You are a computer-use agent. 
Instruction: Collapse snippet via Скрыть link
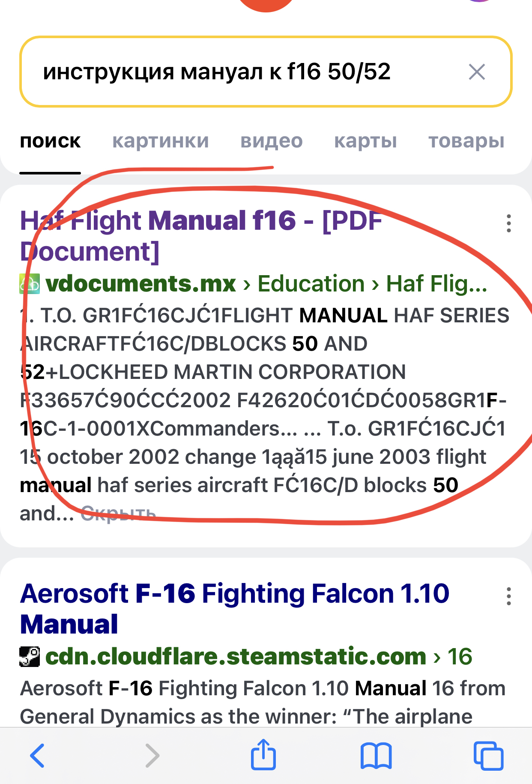point(118,514)
